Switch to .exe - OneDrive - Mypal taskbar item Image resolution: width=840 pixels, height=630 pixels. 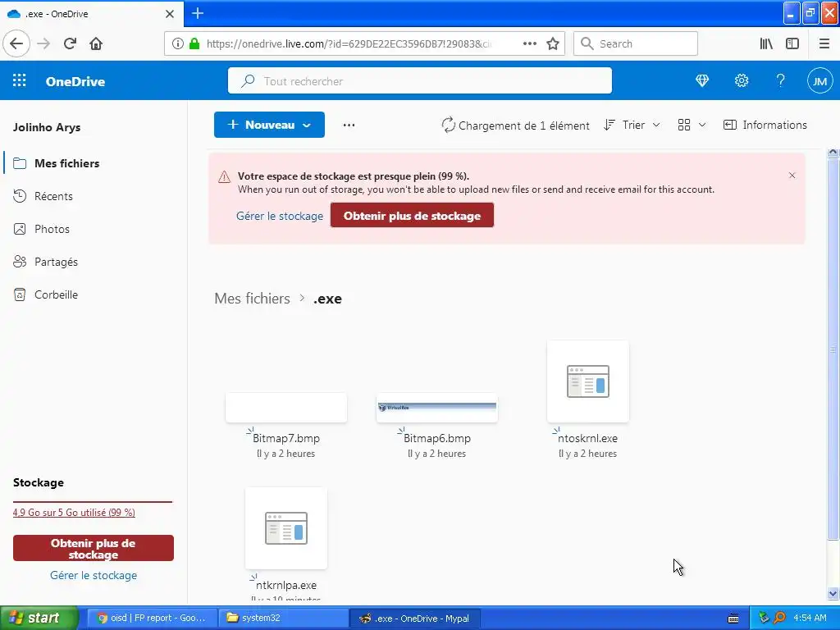click(x=414, y=618)
